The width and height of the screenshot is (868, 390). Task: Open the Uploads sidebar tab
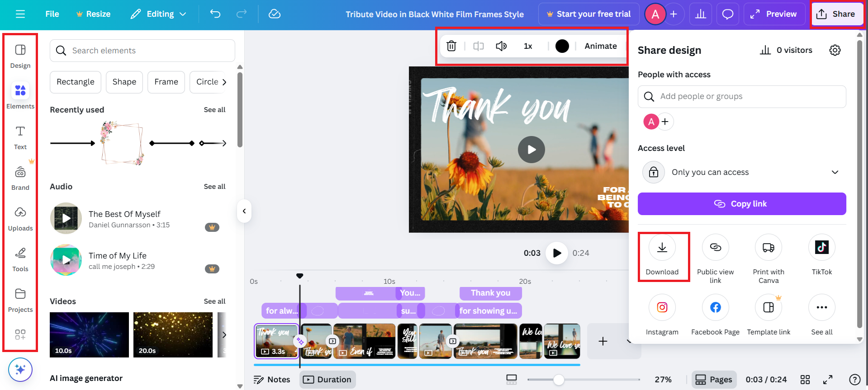tap(20, 219)
